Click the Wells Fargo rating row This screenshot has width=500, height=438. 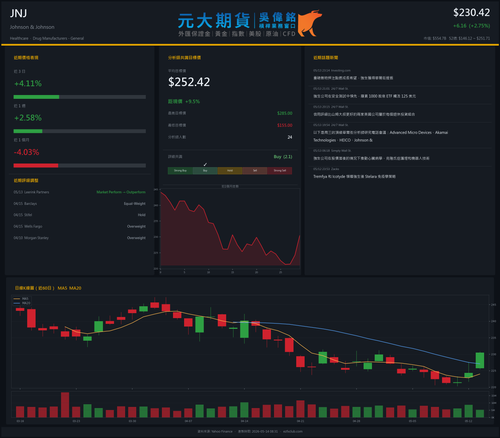pyautogui.click(x=80, y=226)
